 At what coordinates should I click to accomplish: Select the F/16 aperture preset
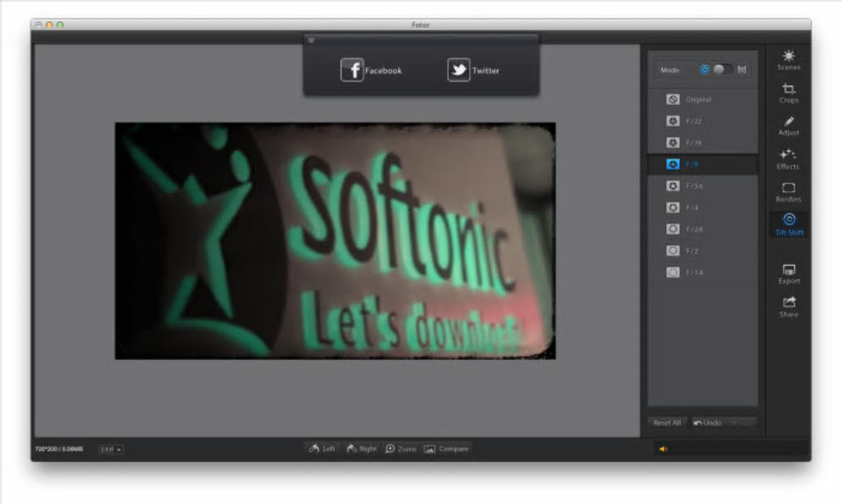[702, 142]
